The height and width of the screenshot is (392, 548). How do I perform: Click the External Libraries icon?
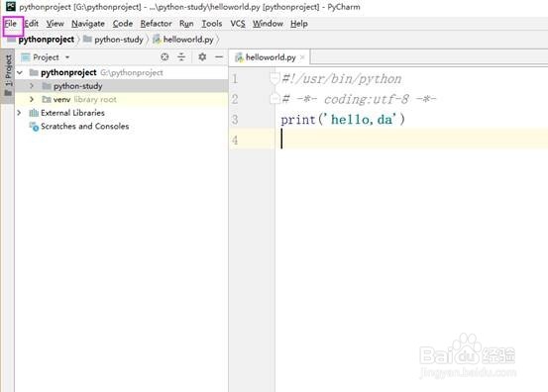(x=34, y=113)
